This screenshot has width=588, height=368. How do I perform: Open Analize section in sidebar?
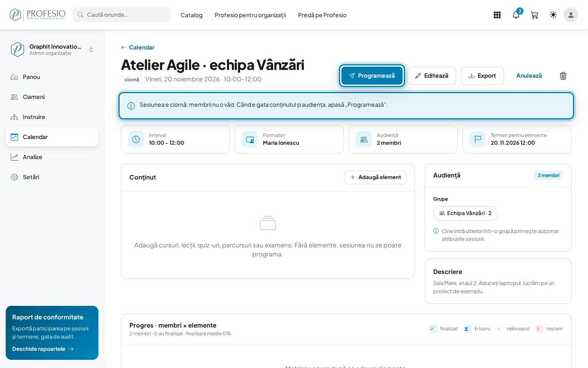pos(52,157)
